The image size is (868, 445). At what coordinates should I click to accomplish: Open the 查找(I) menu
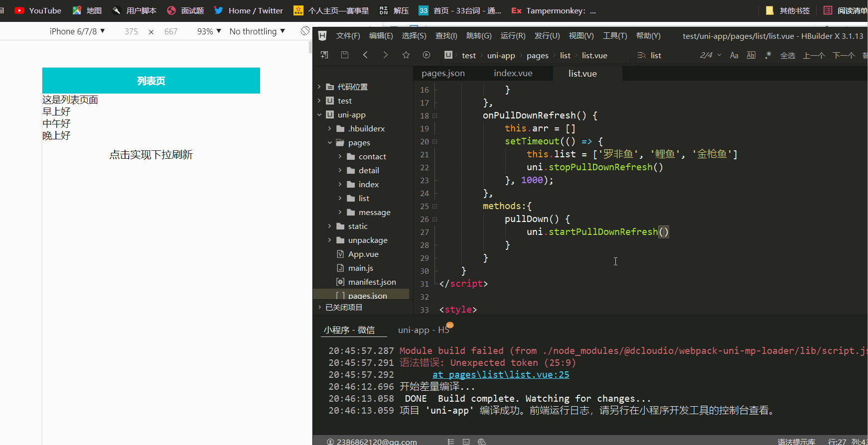[446, 36]
